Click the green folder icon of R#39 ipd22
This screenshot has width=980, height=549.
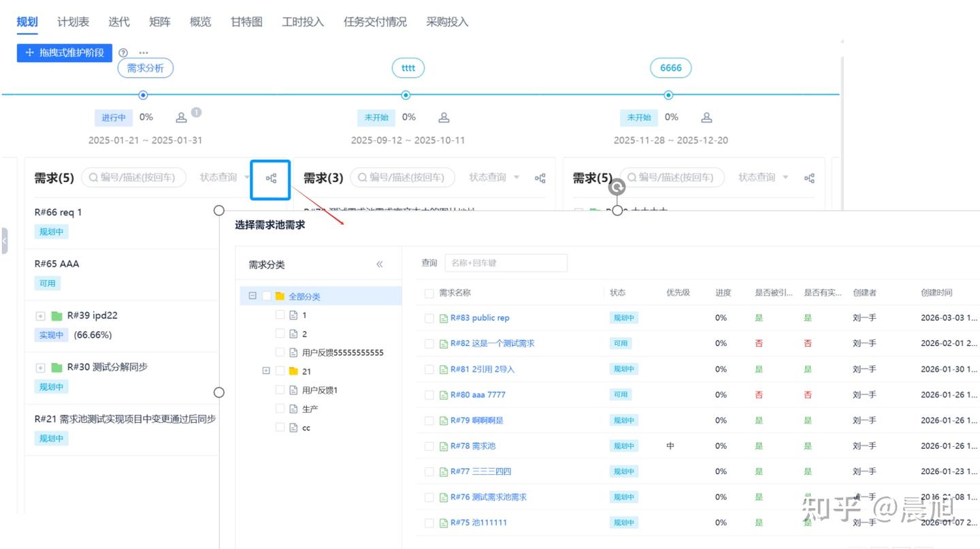click(x=56, y=316)
